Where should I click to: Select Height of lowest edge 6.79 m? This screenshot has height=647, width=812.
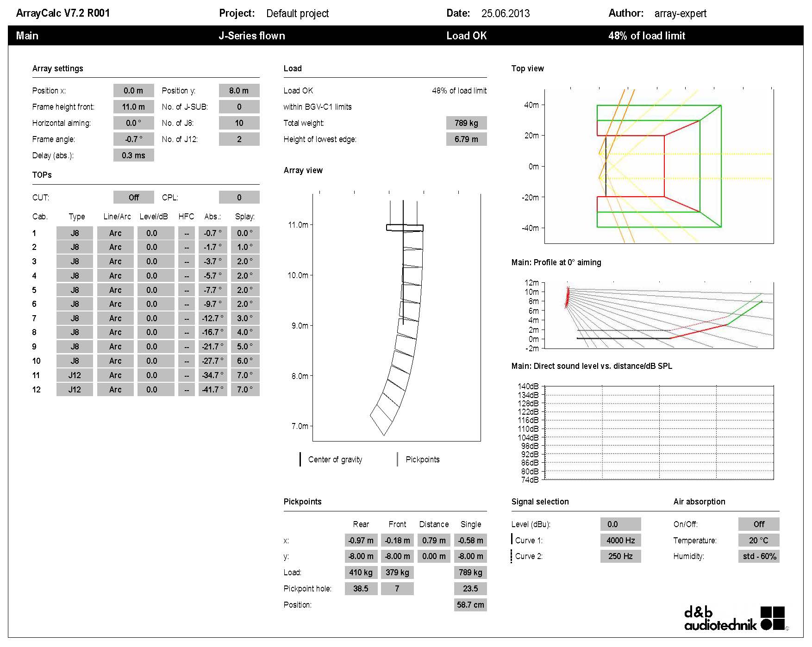[x=466, y=139]
